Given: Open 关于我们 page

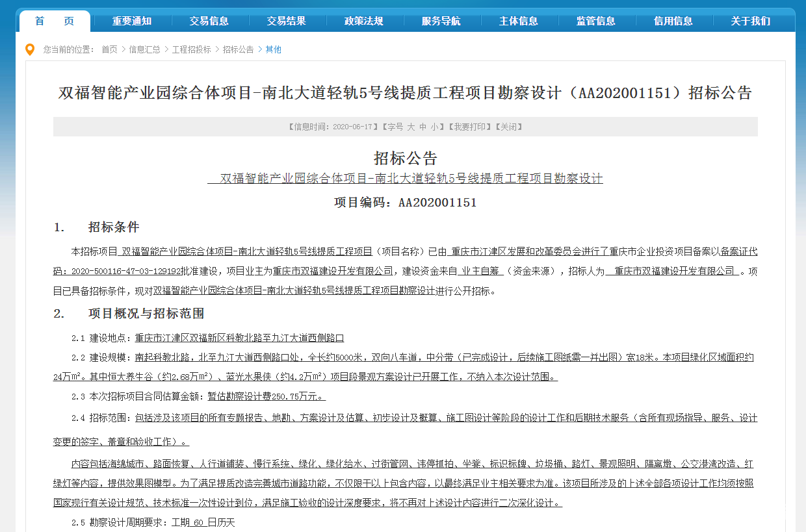Looking at the screenshot, I should 751,21.
